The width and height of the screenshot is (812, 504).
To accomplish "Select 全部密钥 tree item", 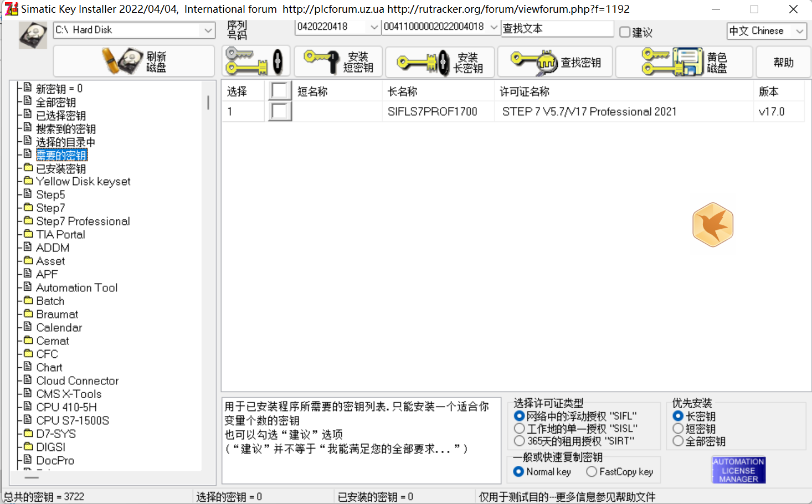I will coord(56,102).
